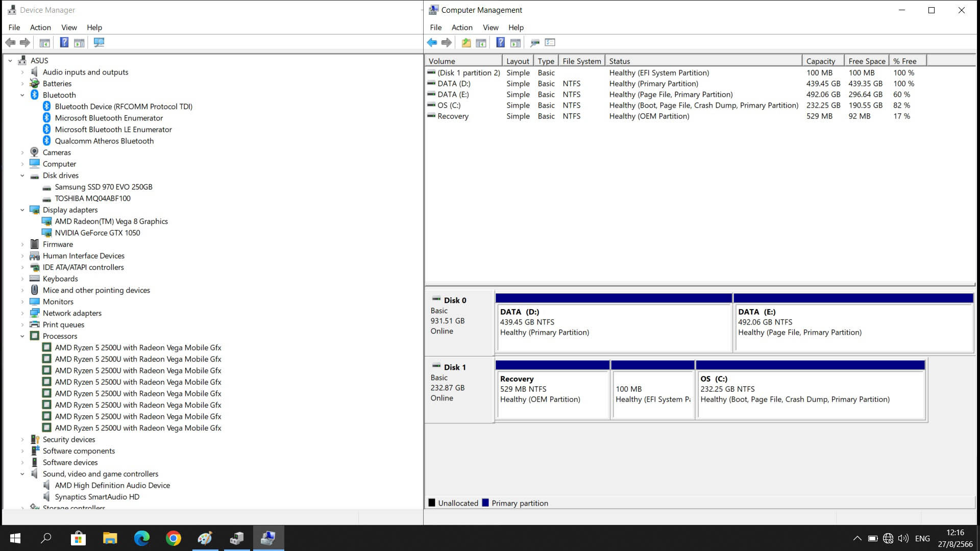Collapse the Bluetooth category

coord(22,95)
